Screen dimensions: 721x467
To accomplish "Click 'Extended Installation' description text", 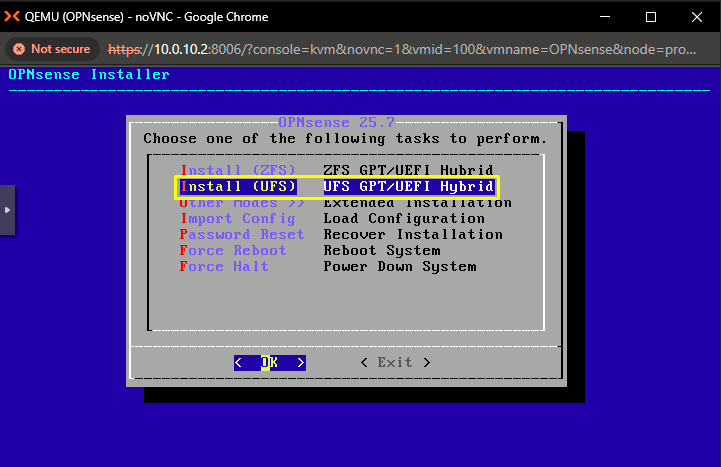I will point(418,203).
